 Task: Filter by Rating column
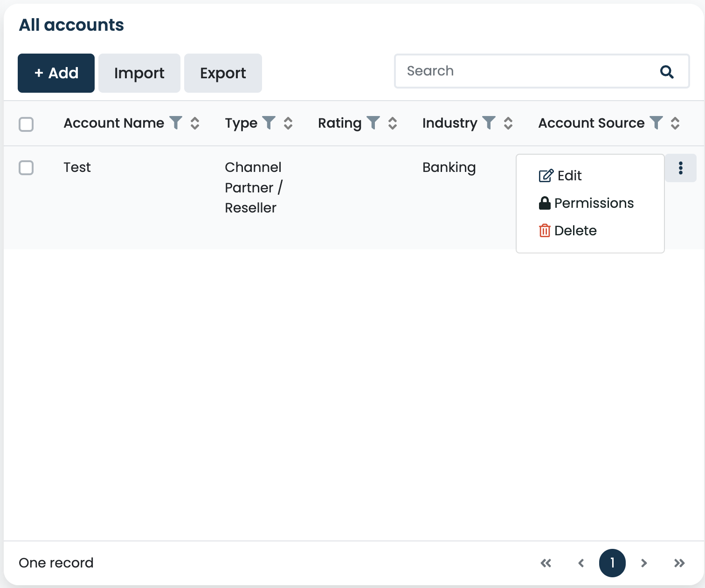pyautogui.click(x=373, y=123)
